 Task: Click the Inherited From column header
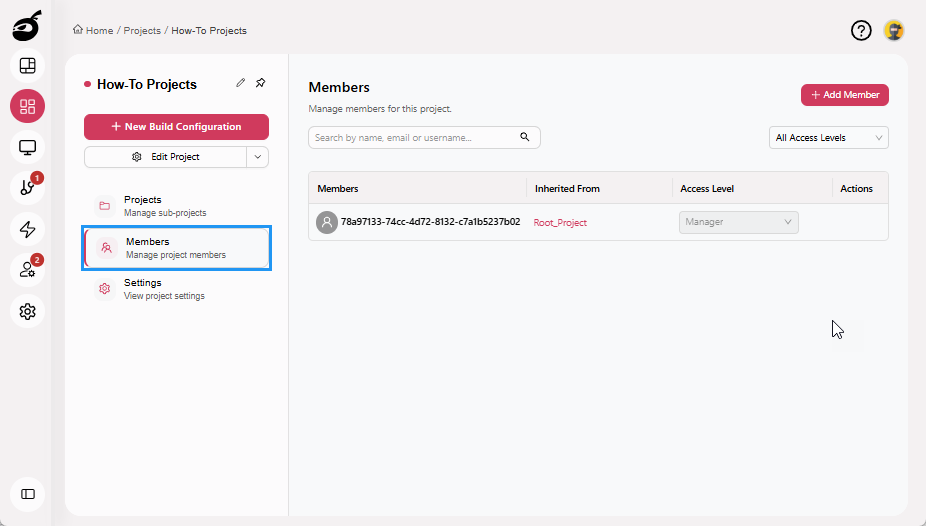click(567, 189)
